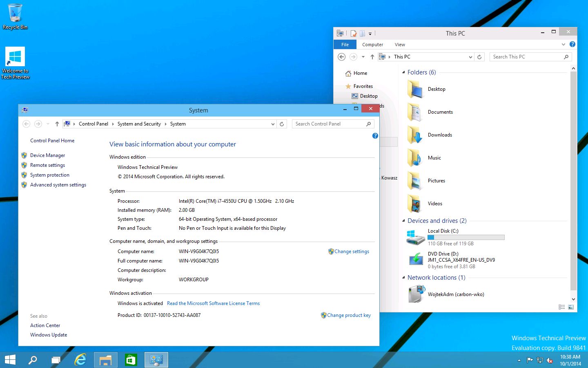Expand the ribbon in This PC window
588x368 pixels.
(563, 45)
